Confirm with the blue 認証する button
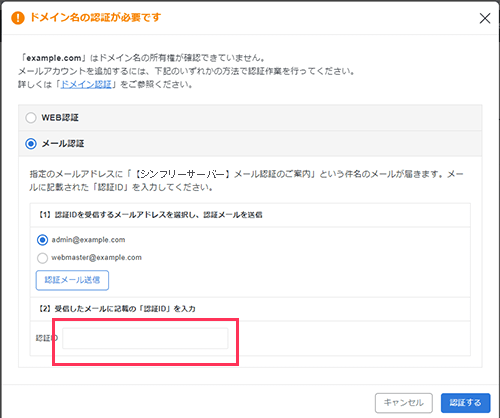 tap(465, 403)
